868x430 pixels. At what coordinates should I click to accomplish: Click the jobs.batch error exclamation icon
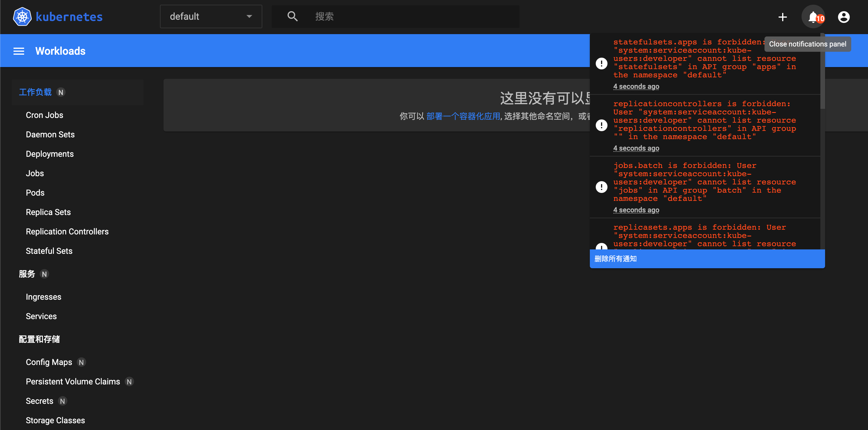(602, 187)
